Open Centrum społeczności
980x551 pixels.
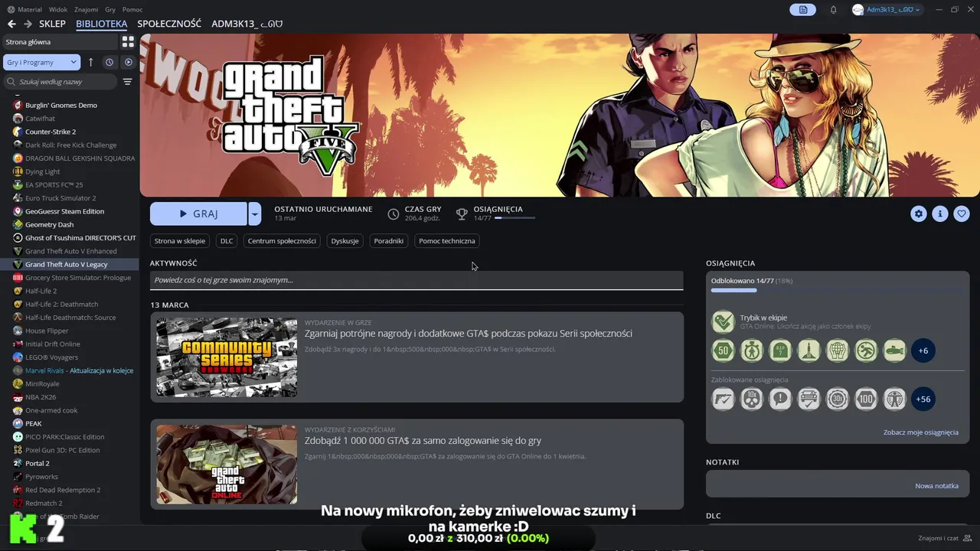pos(282,240)
